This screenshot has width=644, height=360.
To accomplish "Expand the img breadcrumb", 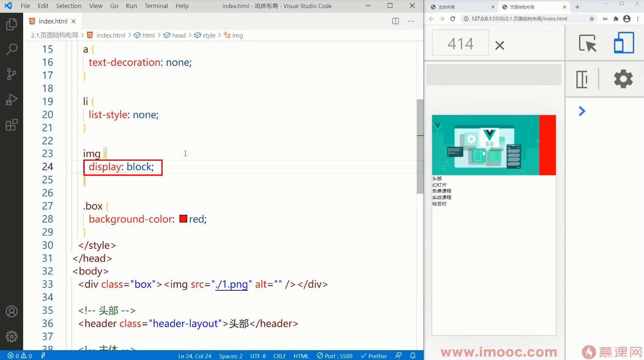I will tap(234, 35).
